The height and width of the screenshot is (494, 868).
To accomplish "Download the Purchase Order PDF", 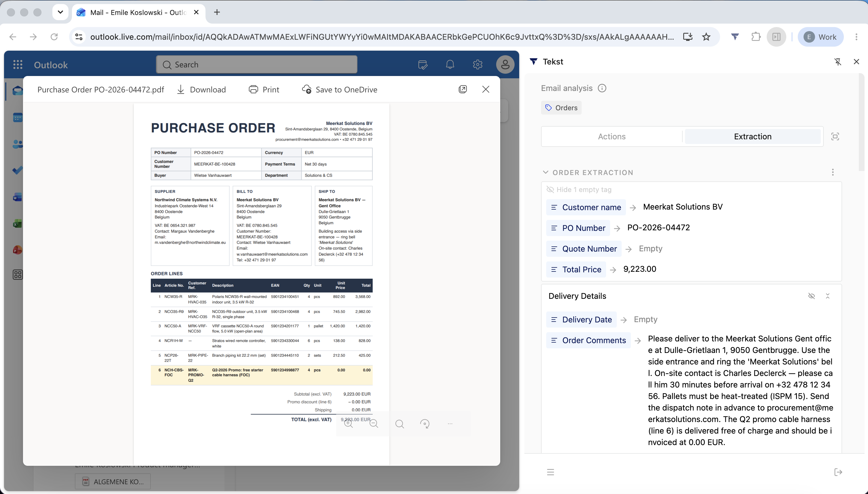I will (x=201, y=90).
